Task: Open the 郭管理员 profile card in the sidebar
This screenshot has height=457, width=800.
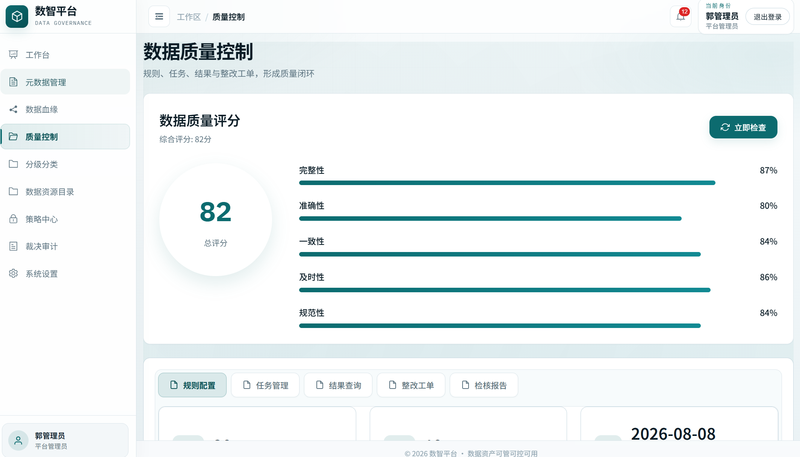Action: pos(65,440)
